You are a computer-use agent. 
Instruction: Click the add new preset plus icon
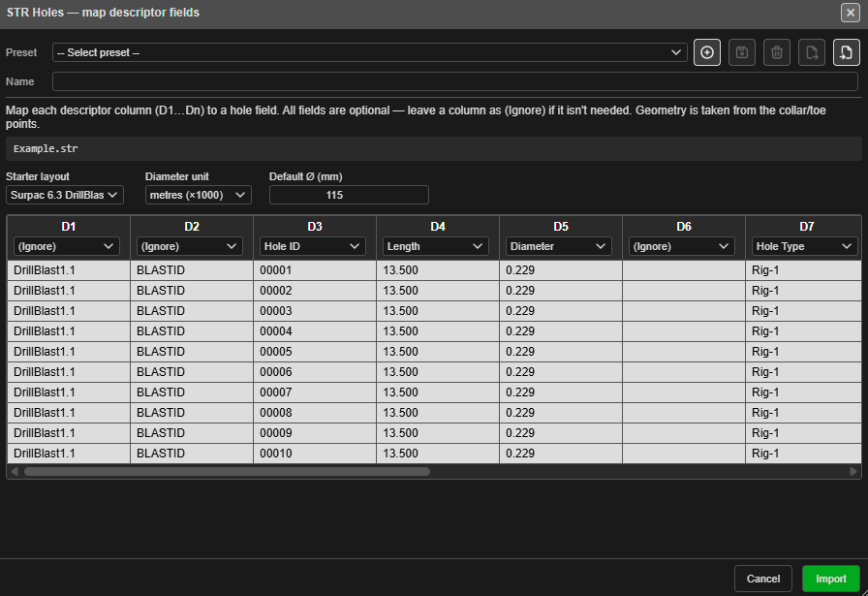(707, 52)
